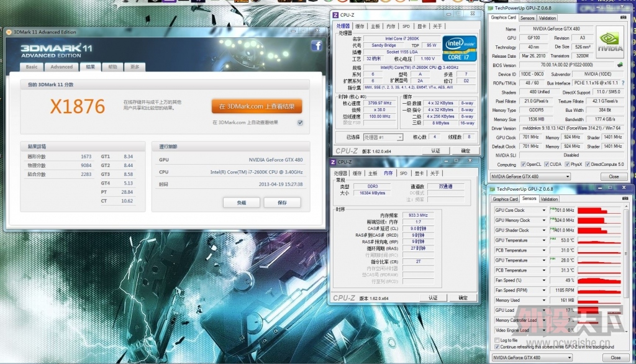Click the Bus Interface question mark icon

[623, 83]
